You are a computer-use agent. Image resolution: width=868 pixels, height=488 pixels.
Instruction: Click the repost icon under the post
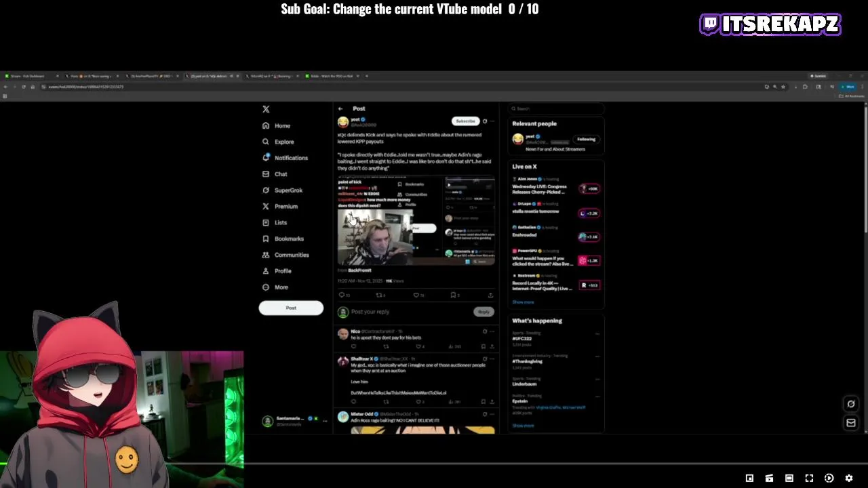(x=379, y=296)
